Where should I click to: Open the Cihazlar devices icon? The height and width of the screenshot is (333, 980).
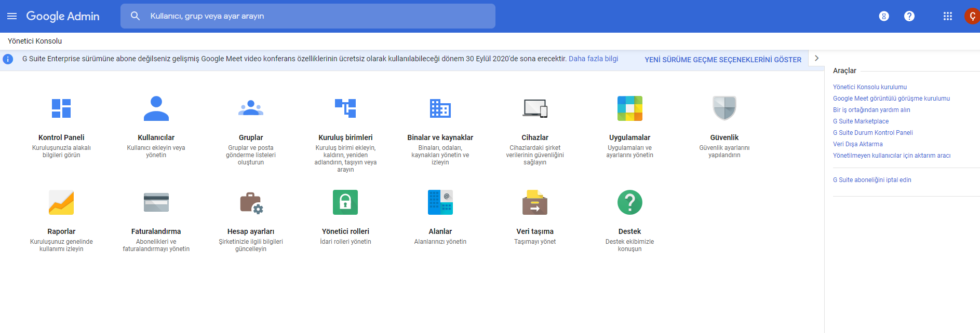535,108
